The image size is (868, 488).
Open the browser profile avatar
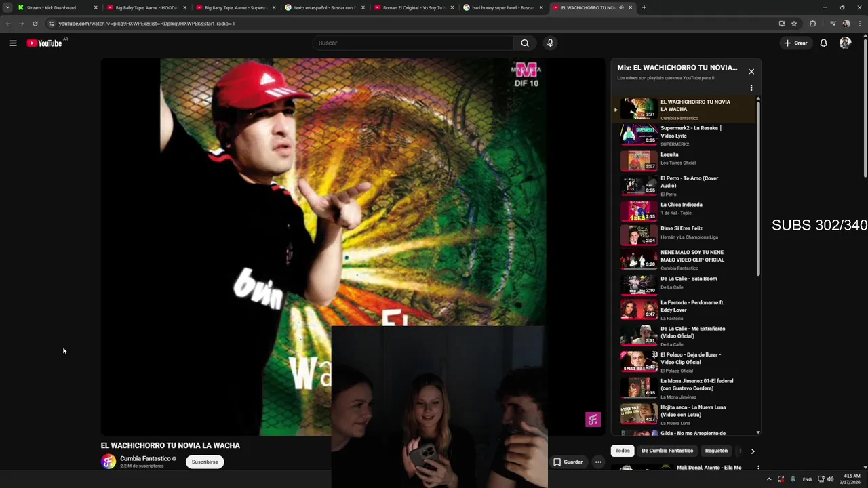pyautogui.click(x=846, y=23)
